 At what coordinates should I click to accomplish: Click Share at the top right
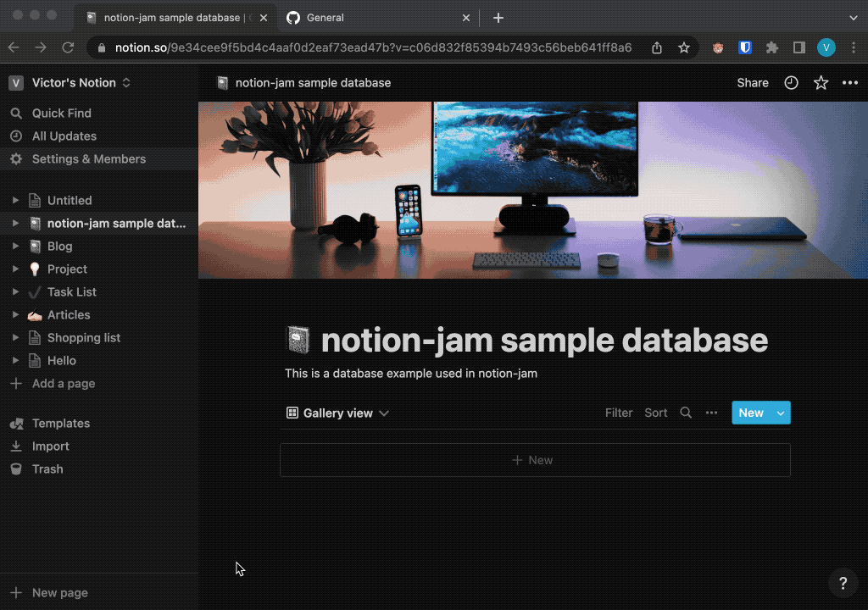[x=752, y=82]
